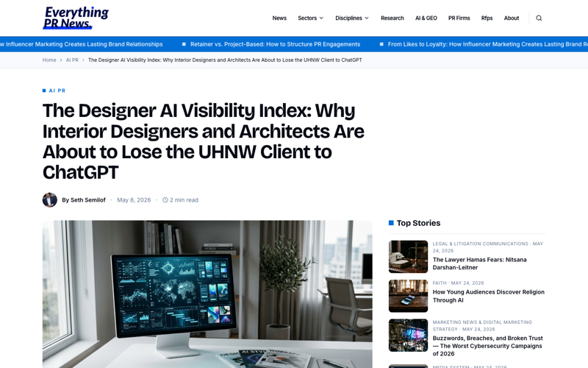Open the Rfps menu item

(487, 18)
